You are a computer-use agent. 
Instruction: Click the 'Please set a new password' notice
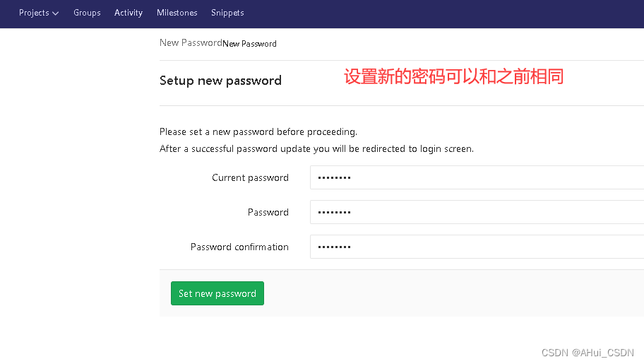pyautogui.click(x=258, y=131)
